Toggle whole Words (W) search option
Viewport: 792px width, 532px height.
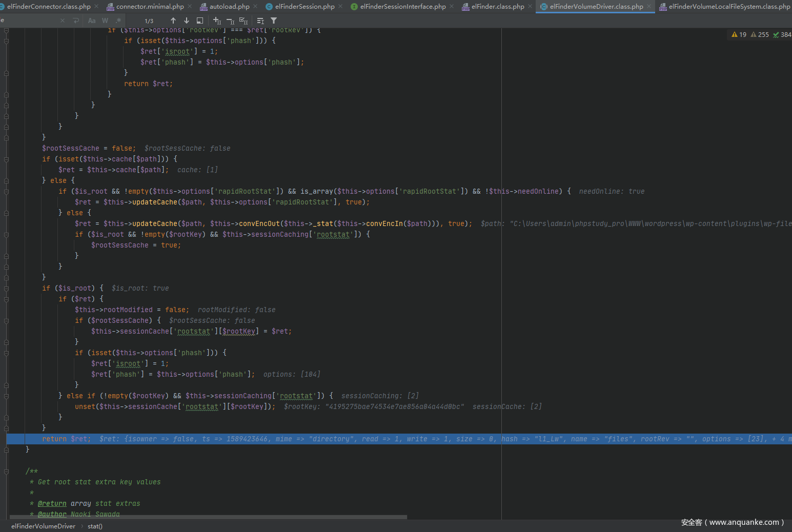point(105,21)
